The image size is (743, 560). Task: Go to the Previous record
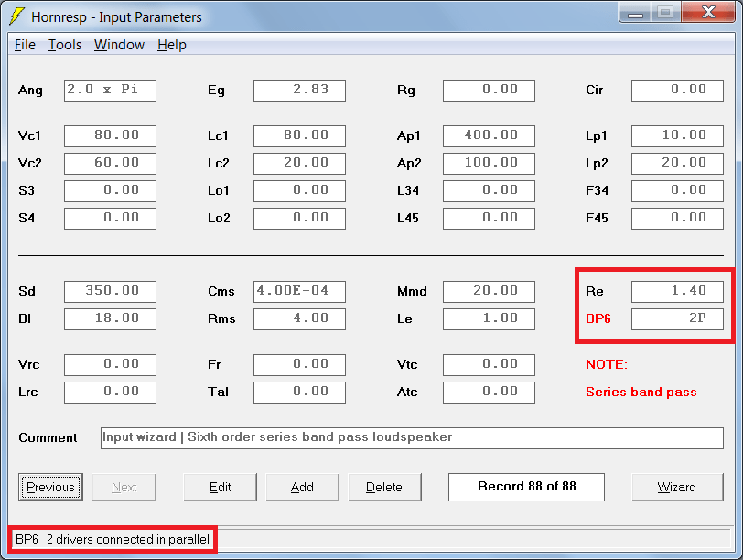(x=50, y=487)
